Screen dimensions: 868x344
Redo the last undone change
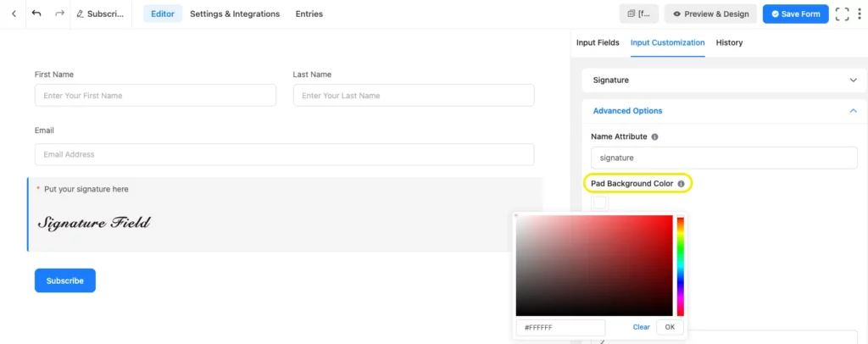(x=59, y=14)
